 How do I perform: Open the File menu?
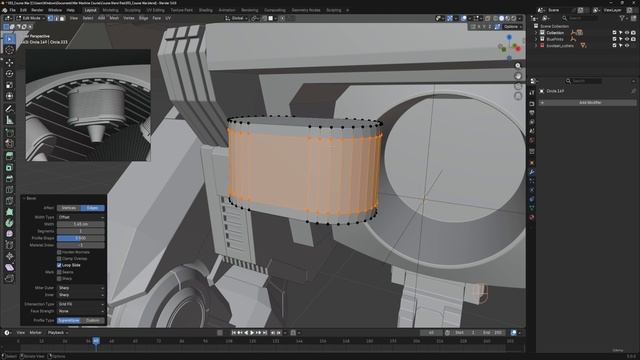point(13,10)
